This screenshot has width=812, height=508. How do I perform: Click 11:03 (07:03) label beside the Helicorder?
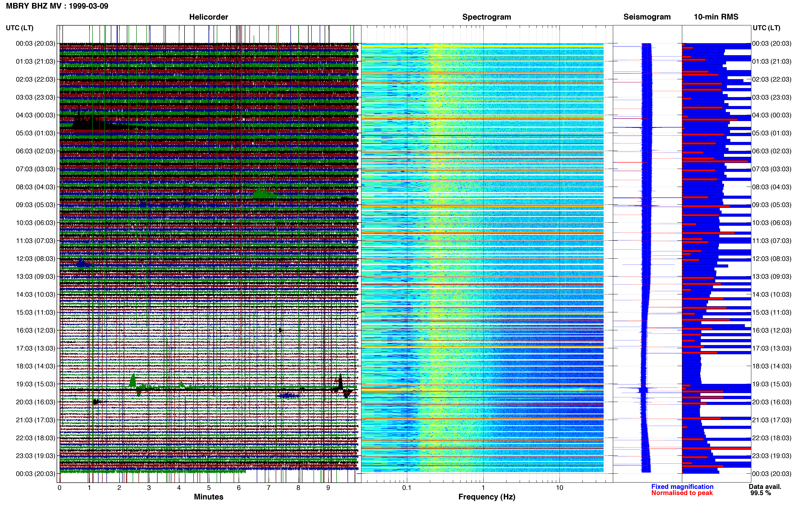pyautogui.click(x=35, y=240)
